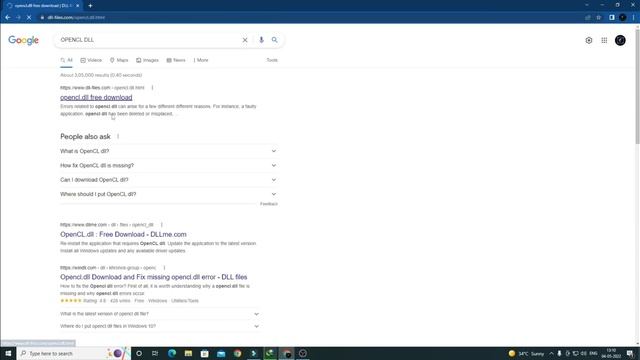Open Google Chrome from taskbar
This screenshot has height=360, width=640.
pyautogui.click(x=238, y=353)
